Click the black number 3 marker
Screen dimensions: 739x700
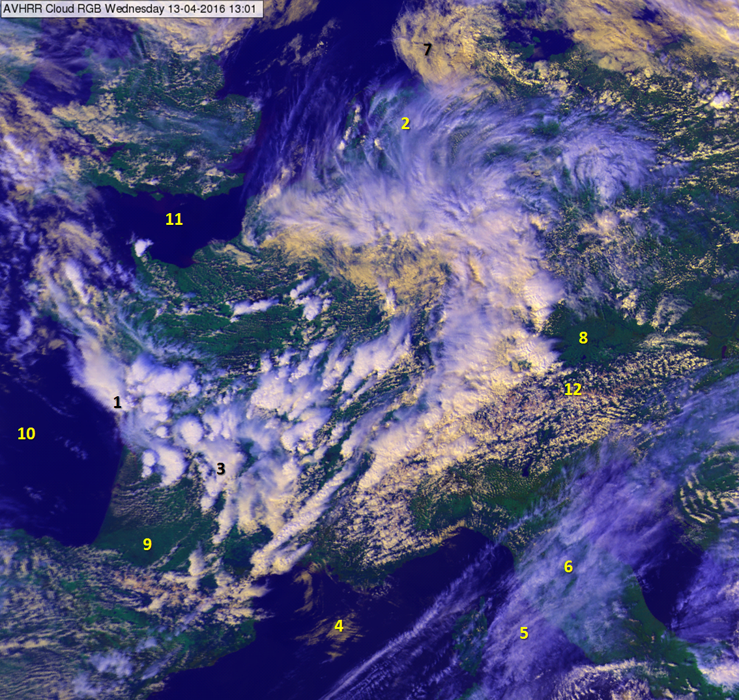(221, 469)
